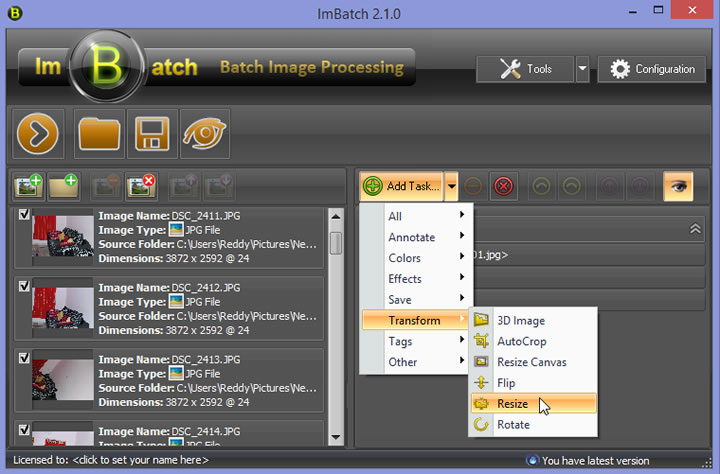Open preview with the large orange eye icon

[x=205, y=134]
